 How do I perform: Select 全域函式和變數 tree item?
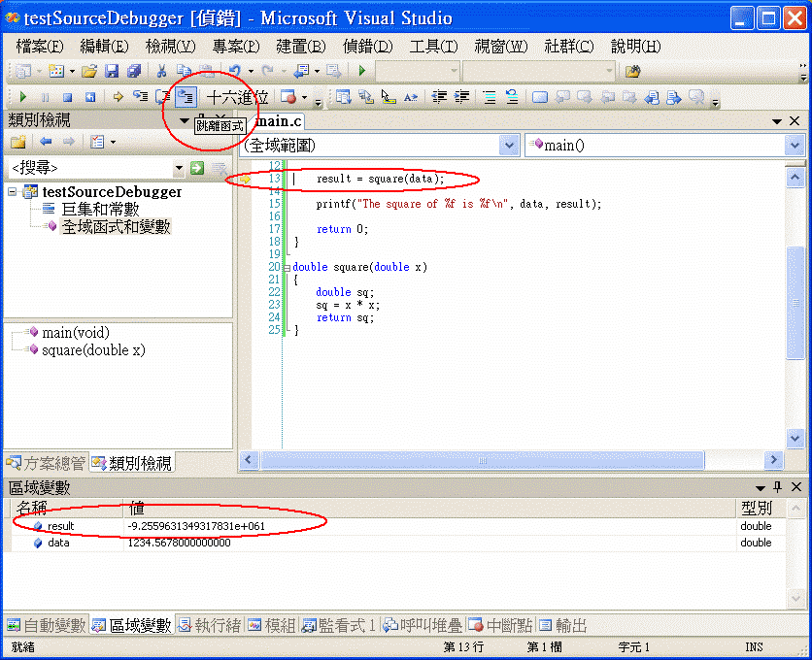click(x=116, y=227)
